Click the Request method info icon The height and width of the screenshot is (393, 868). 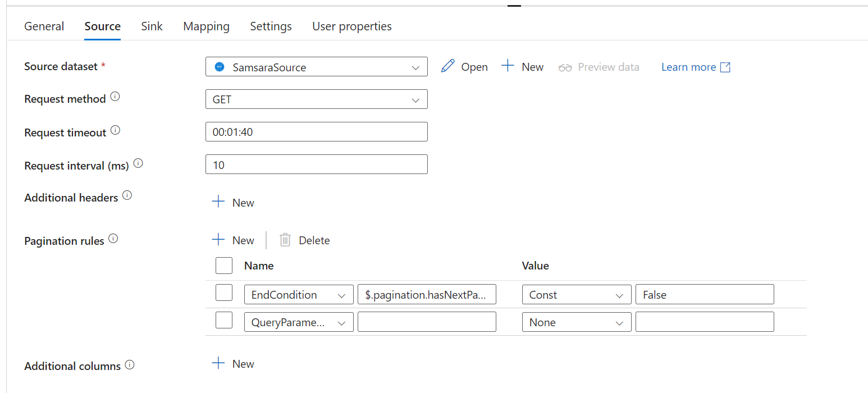[x=115, y=97]
